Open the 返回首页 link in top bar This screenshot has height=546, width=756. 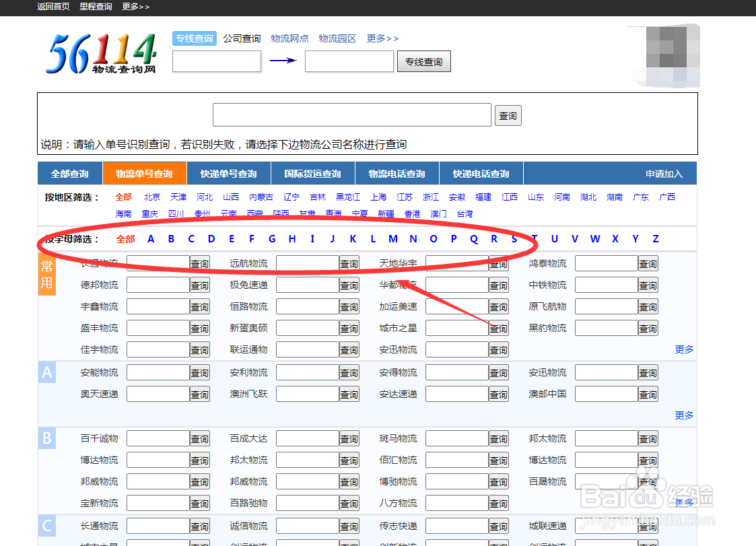[53, 6]
